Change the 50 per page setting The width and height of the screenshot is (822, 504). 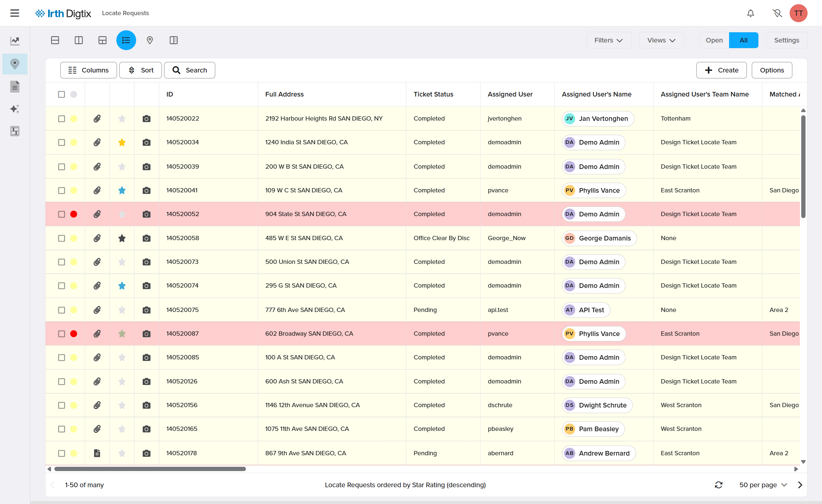pos(763,485)
